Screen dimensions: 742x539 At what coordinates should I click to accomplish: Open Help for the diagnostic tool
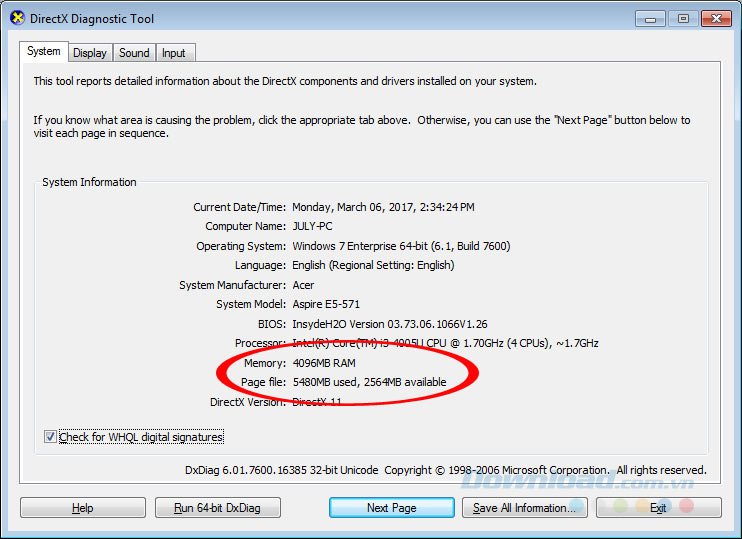pos(83,508)
